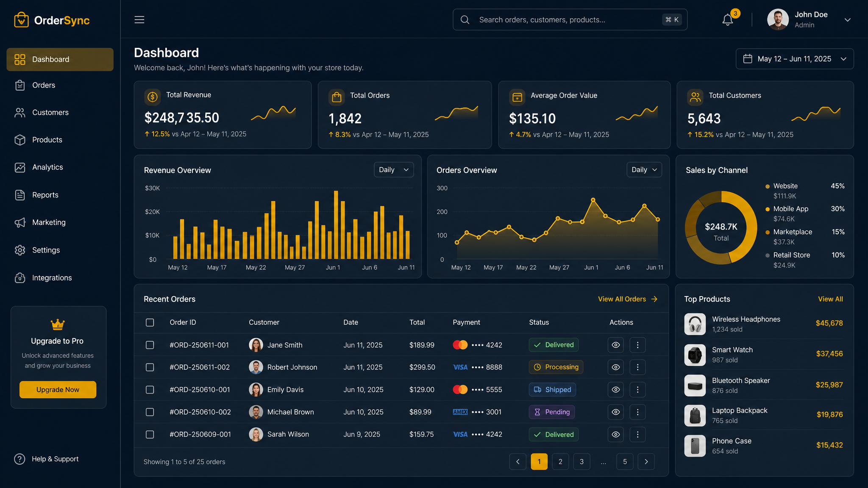Viewport: 868px width, 488px height.
Task: Follow the View All Orders link
Action: pyautogui.click(x=628, y=299)
